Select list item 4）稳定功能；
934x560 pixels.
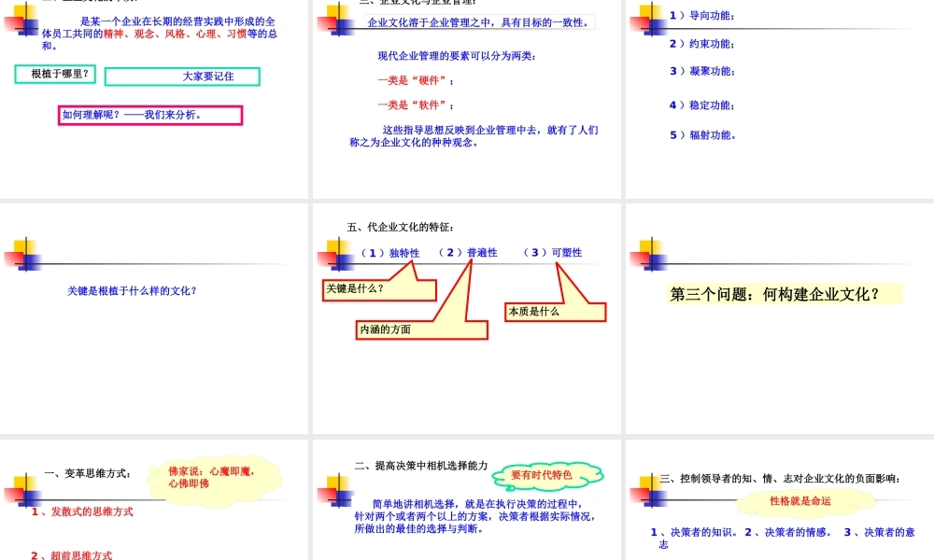click(x=701, y=105)
